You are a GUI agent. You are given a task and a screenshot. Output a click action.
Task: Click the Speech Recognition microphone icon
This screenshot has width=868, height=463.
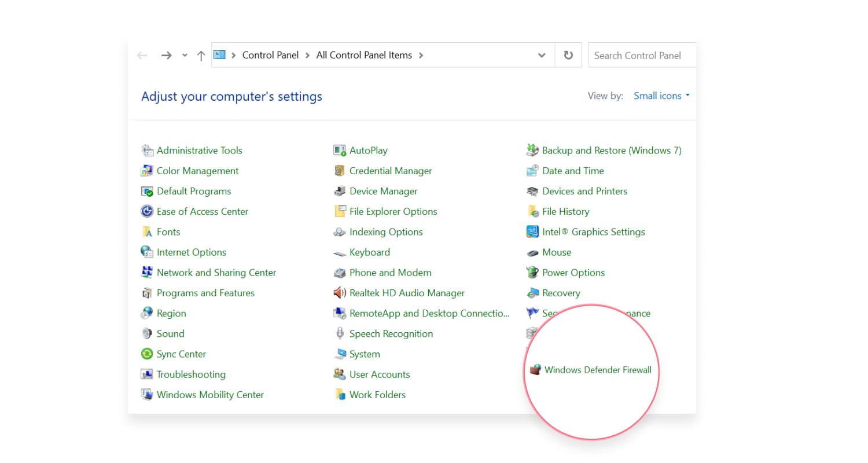point(340,333)
